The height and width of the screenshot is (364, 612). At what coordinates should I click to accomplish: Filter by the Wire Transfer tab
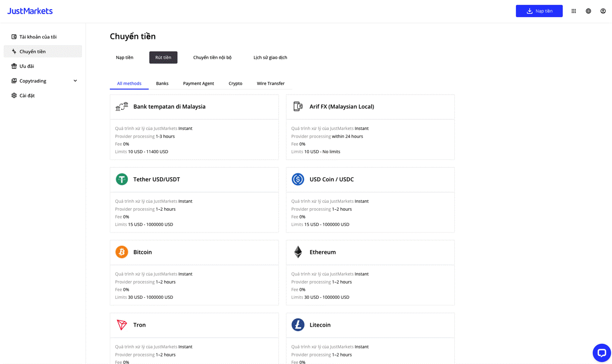(271, 83)
